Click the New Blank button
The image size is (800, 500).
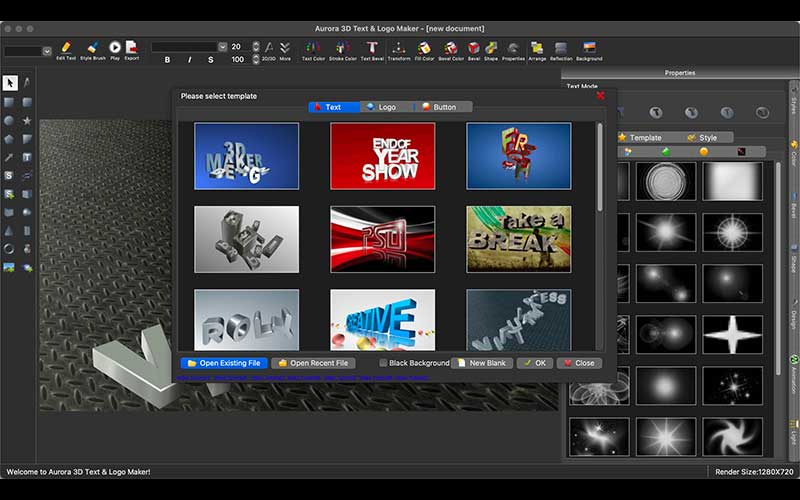(x=482, y=363)
